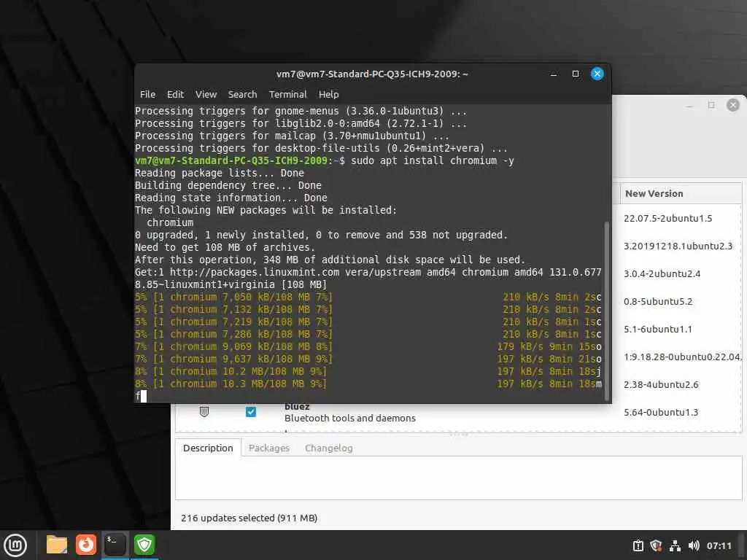Select version 5.64-0ubuntu1.3 cell

661,413
